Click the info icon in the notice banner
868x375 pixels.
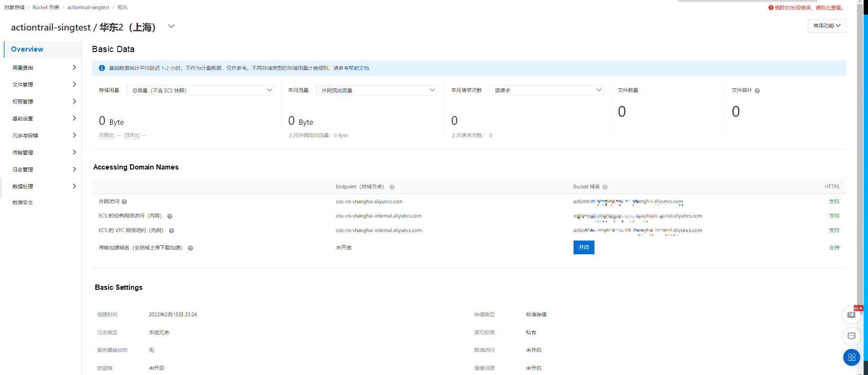coord(101,68)
